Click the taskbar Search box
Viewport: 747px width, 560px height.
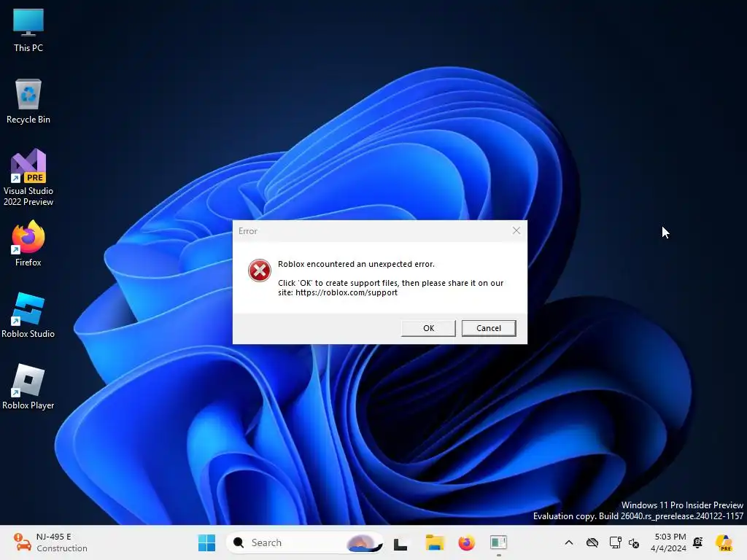(304, 542)
